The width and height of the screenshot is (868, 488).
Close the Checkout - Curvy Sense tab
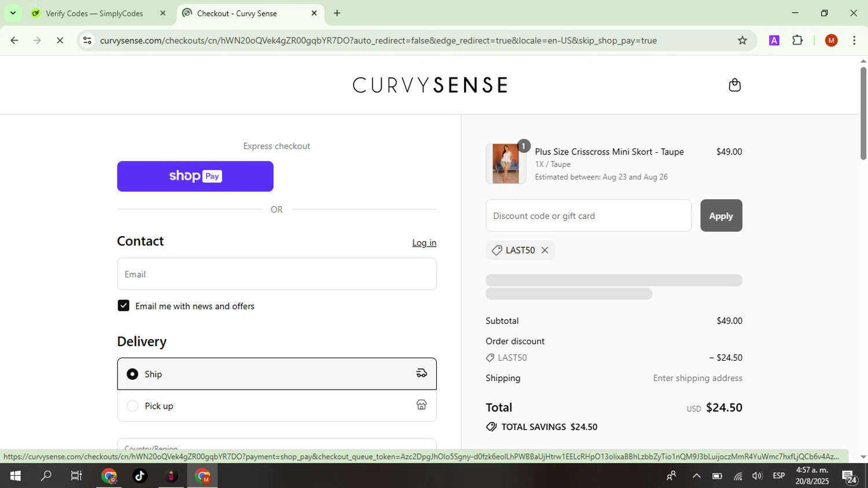(x=314, y=13)
